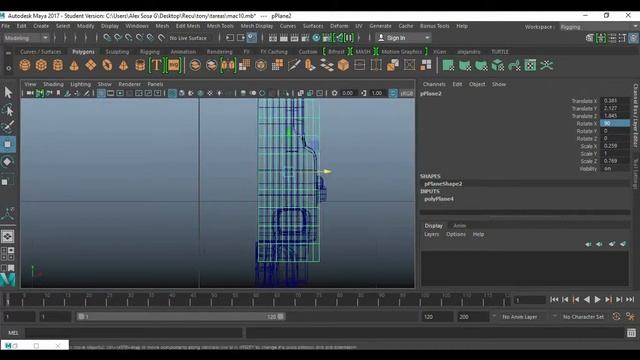
Task: Open the Windows menu
Action: 137,26
